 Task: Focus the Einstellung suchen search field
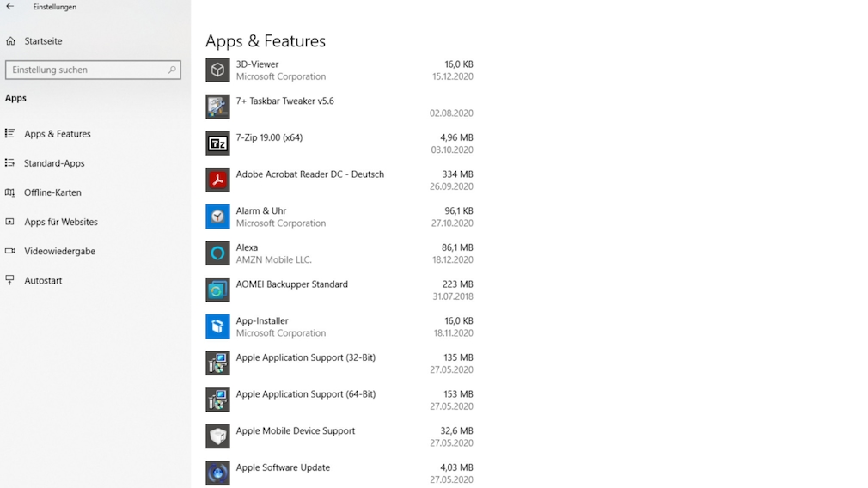click(x=93, y=70)
